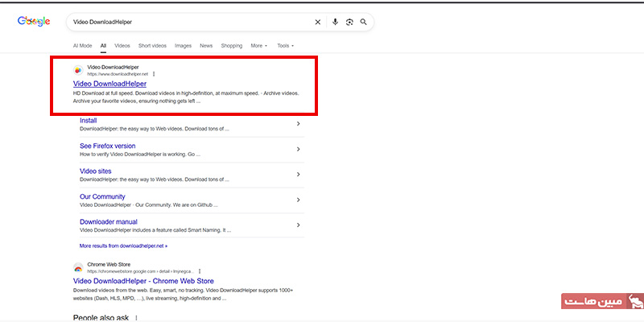Open More results from downloadhelper.net
644x322 pixels.
click(123, 245)
